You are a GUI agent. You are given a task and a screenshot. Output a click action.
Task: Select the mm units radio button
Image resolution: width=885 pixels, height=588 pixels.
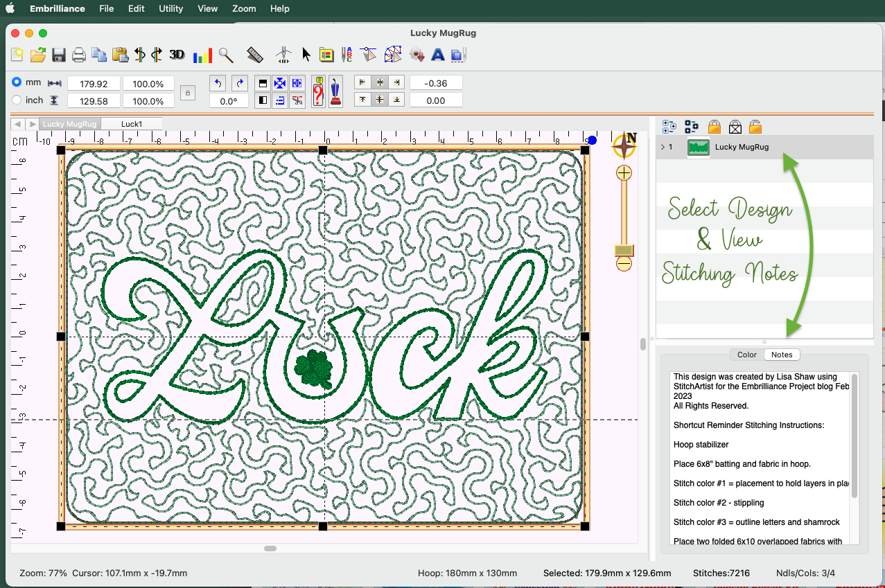[x=17, y=82]
